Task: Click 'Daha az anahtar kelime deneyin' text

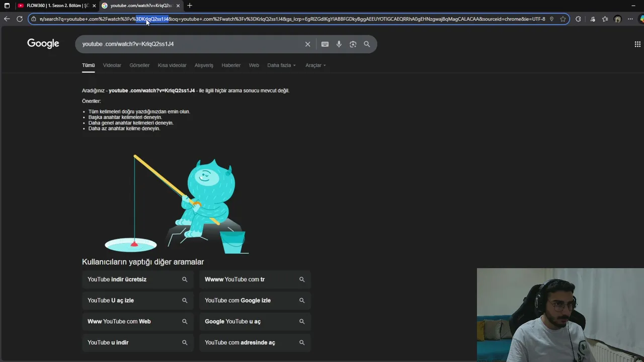Action: tap(124, 129)
